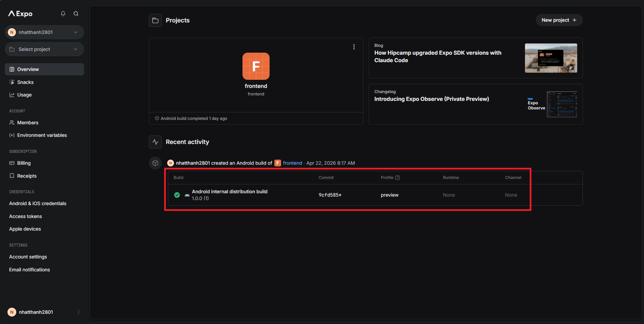Click the Build column header
This screenshot has height=324, width=644.
[x=178, y=178]
